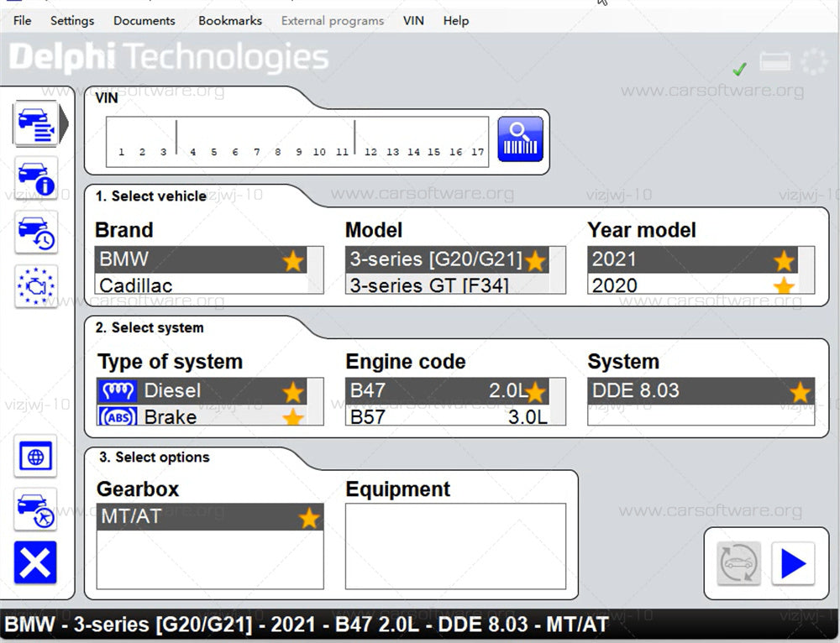This screenshot has height=643, width=840.
Task: Open the Settings menu
Action: 71,20
